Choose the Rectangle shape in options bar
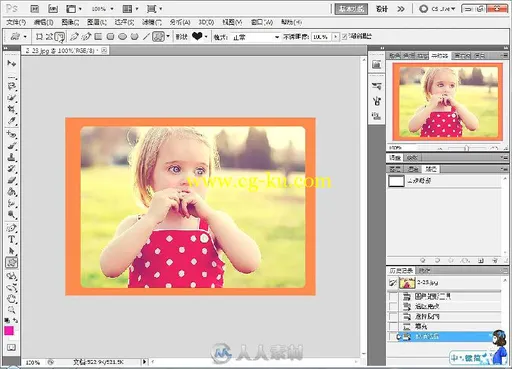 coord(98,37)
